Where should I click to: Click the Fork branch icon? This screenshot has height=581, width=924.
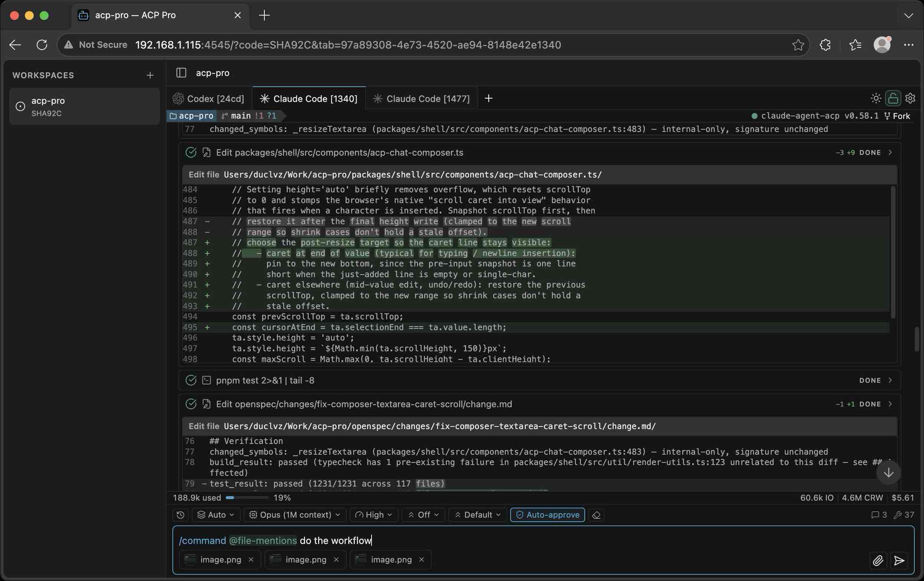tap(897, 116)
